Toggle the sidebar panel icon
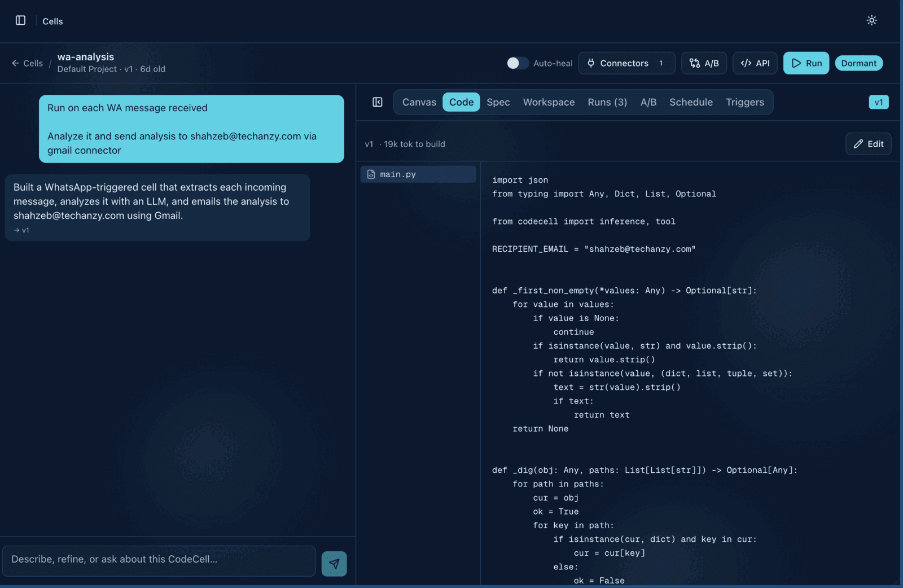The width and height of the screenshot is (903, 588). pos(20,20)
